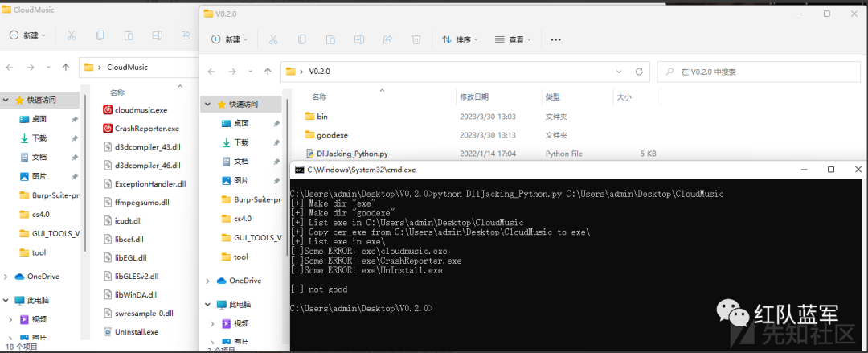Go back in CloudMusic window navigation
The height and width of the screenshot is (353, 868).
pyautogui.click(x=10, y=67)
